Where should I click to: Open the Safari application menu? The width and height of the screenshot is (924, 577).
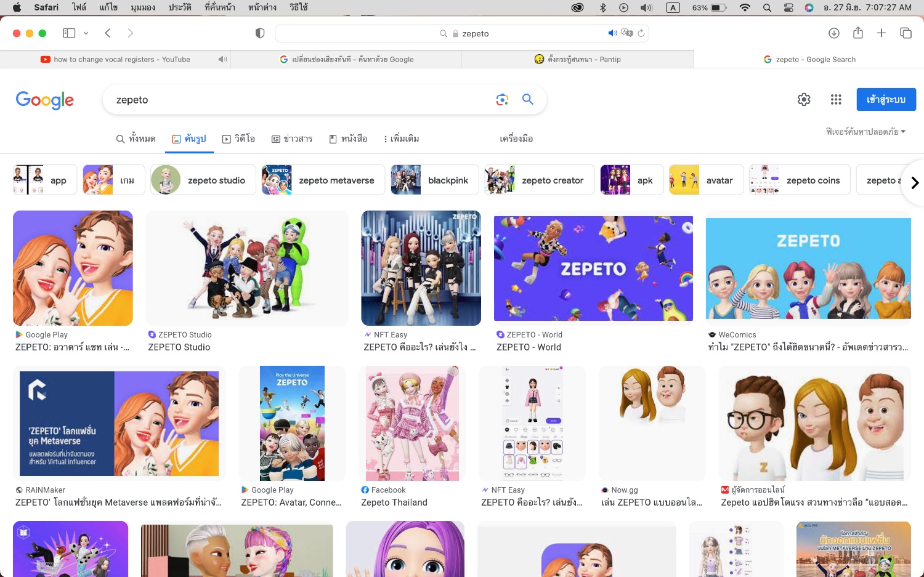point(46,7)
